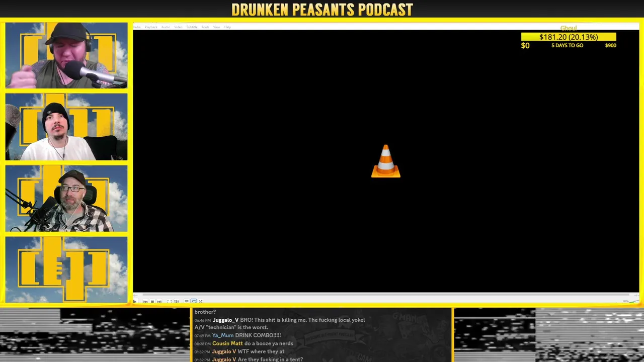Screen dimensions: 644x362
Task: Skip to previous media in VLC
Action: coord(145,302)
